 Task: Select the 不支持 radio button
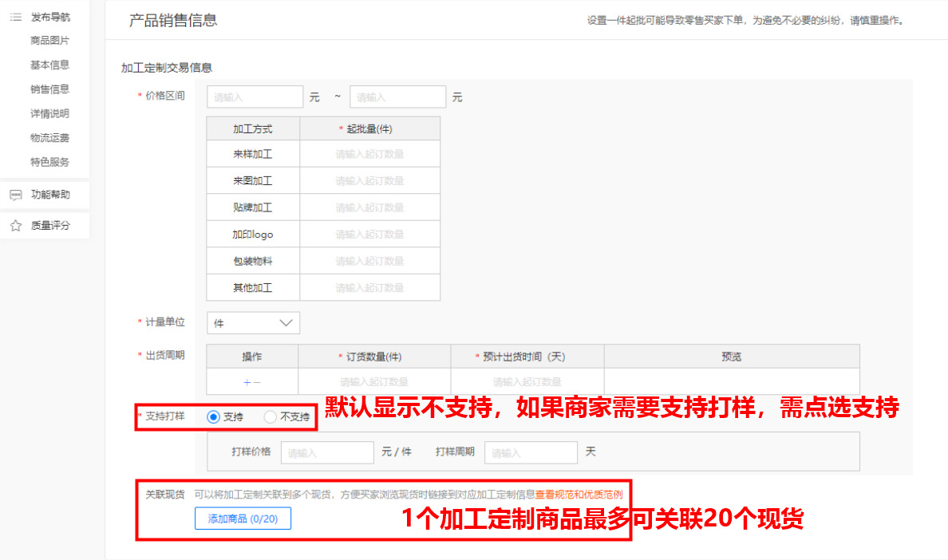[270, 416]
